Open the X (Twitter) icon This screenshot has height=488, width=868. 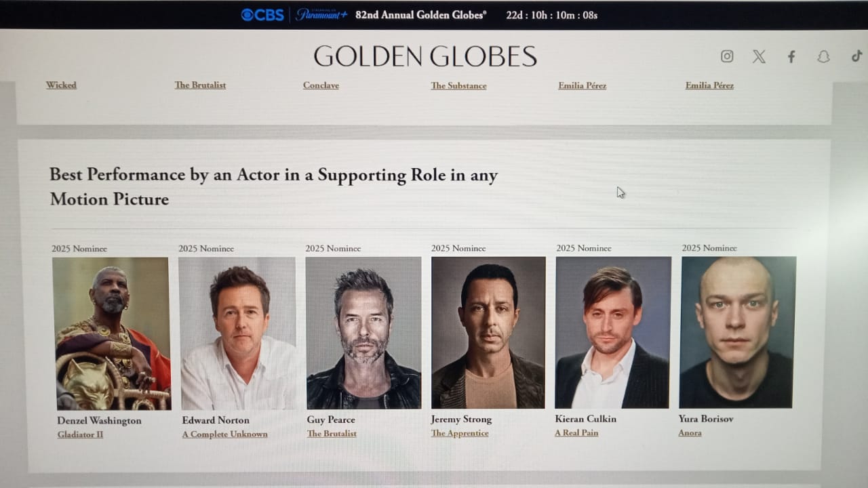click(x=759, y=57)
